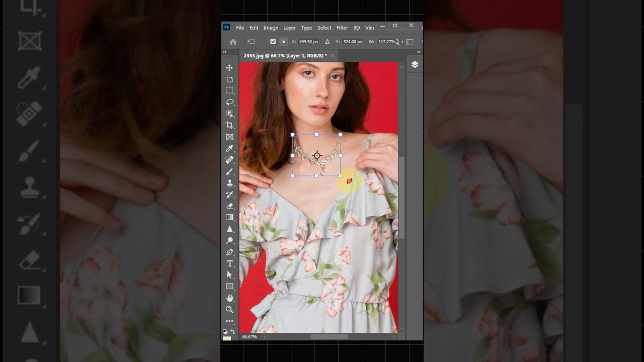Select the Move tool
Viewport: 644px width, 362px height.
[x=229, y=68]
